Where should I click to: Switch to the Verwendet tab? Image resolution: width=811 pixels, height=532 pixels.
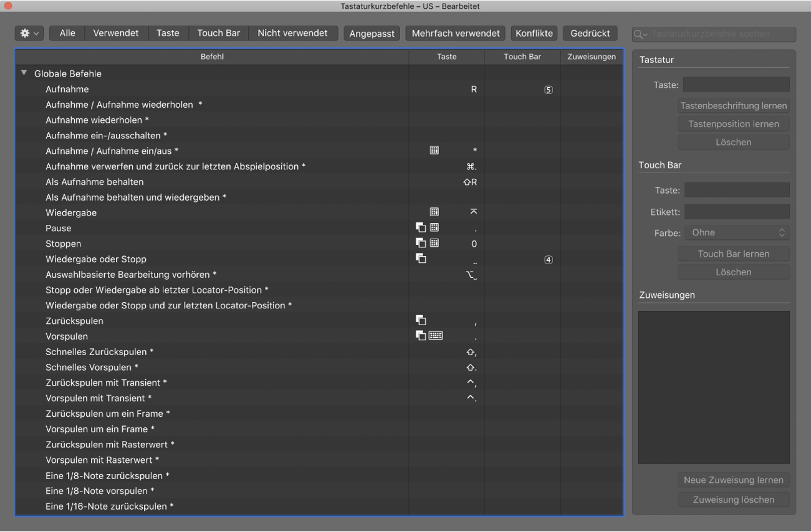(116, 33)
